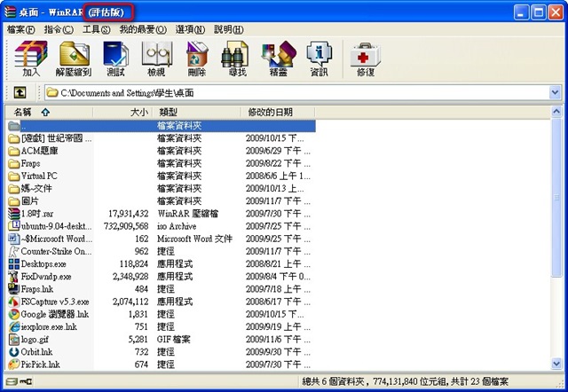Click the 加入 (Add) toolbar icon
This screenshot has width=568, height=392.
[31, 59]
